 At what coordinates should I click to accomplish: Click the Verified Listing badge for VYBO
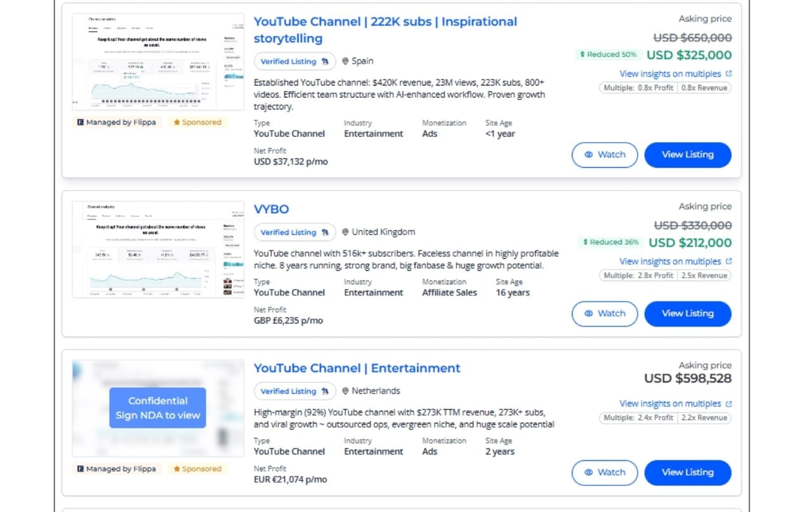[295, 232]
